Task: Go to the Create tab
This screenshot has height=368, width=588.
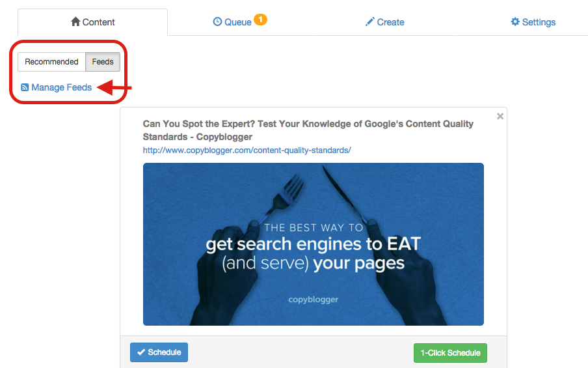Action: coord(385,22)
